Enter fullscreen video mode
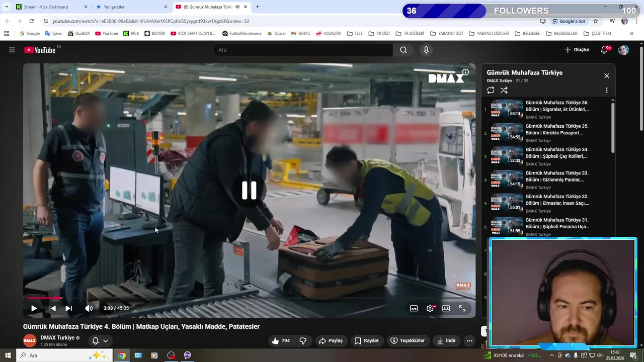 click(462, 308)
